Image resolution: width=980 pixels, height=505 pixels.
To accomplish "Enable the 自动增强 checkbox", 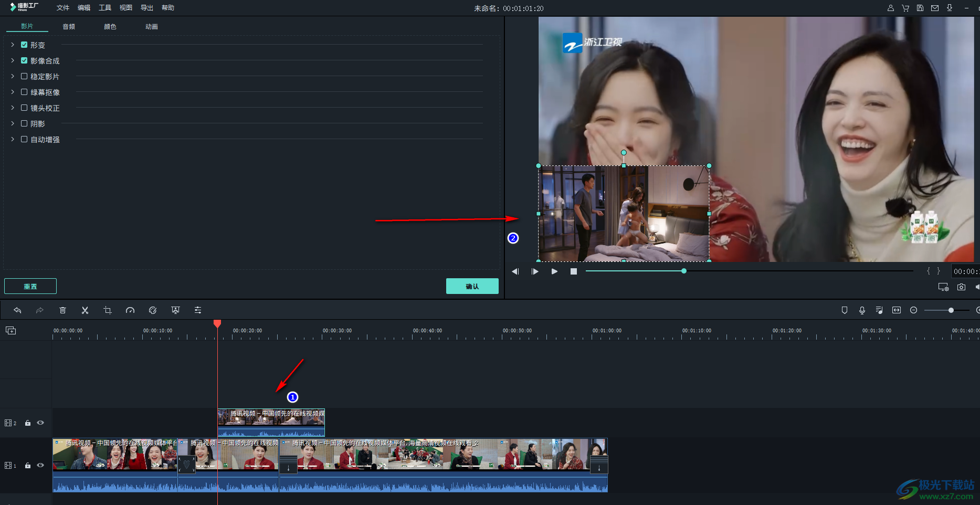I will (x=24, y=139).
